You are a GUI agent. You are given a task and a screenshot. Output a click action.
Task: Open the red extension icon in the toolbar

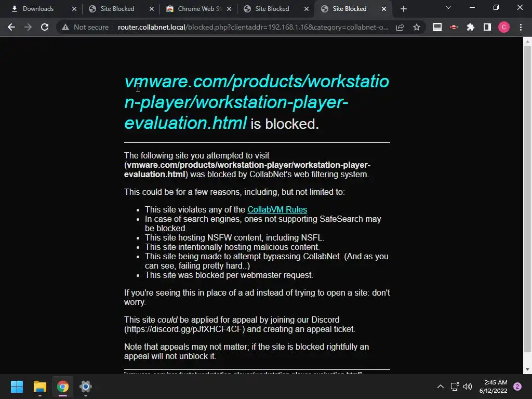click(x=454, y=27)
